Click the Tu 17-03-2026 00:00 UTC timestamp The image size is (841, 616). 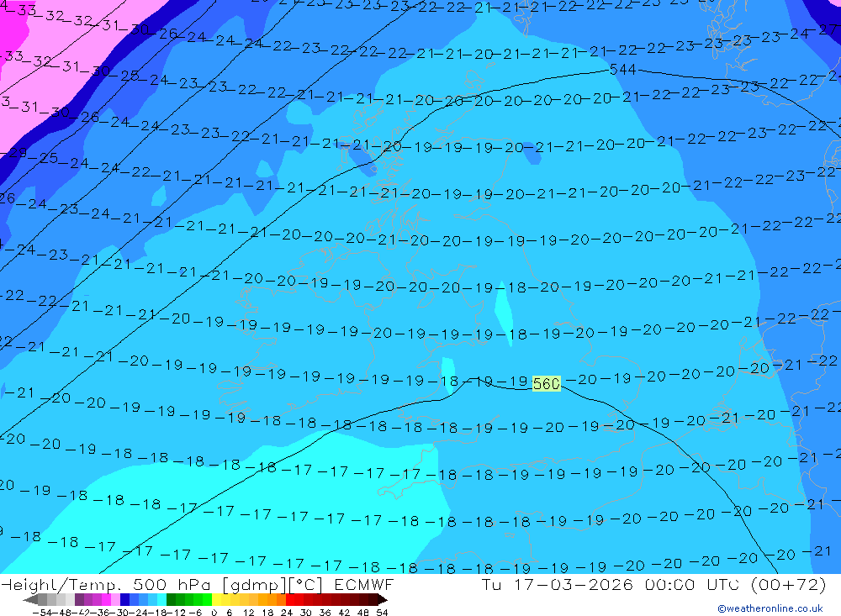[610, 585]
